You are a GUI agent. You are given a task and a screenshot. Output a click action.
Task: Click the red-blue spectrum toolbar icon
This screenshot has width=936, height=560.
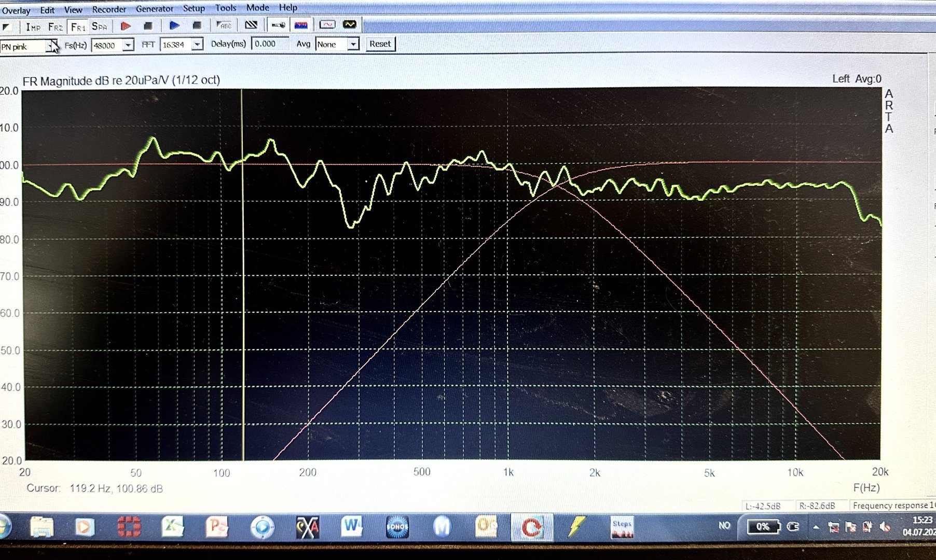coord(301,25)
